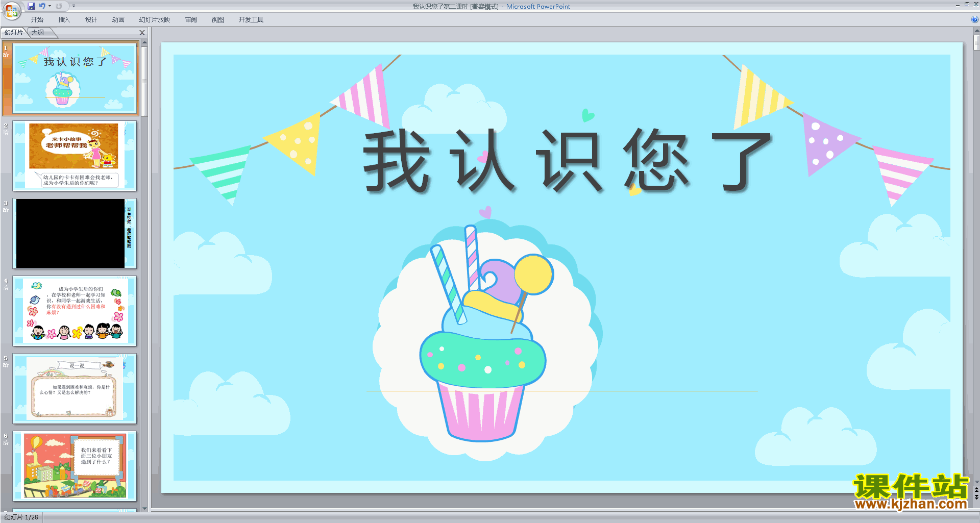The width and height of the screenshot is (980, 523).
Task: Open the Office button menu
Action: point(11,10)
